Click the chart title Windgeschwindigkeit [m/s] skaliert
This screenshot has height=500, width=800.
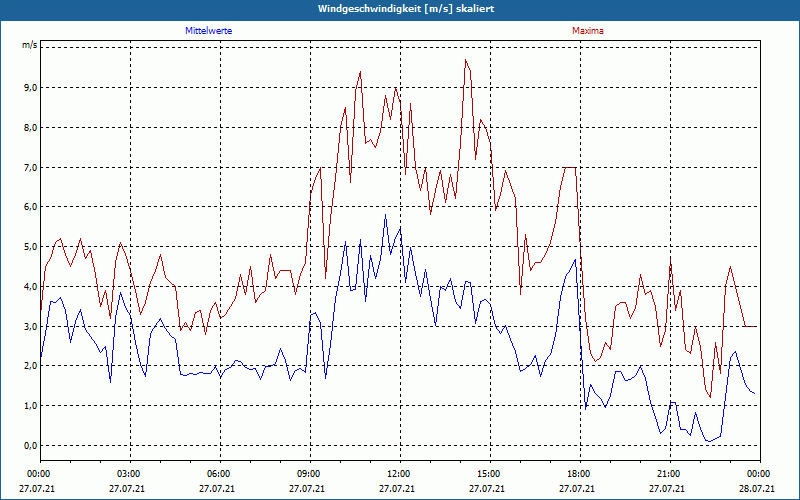[406, 9]
